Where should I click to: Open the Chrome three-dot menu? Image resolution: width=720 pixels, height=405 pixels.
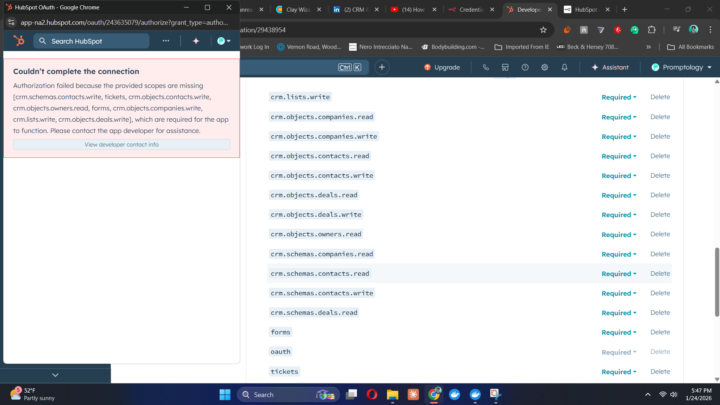coord(710,30)
